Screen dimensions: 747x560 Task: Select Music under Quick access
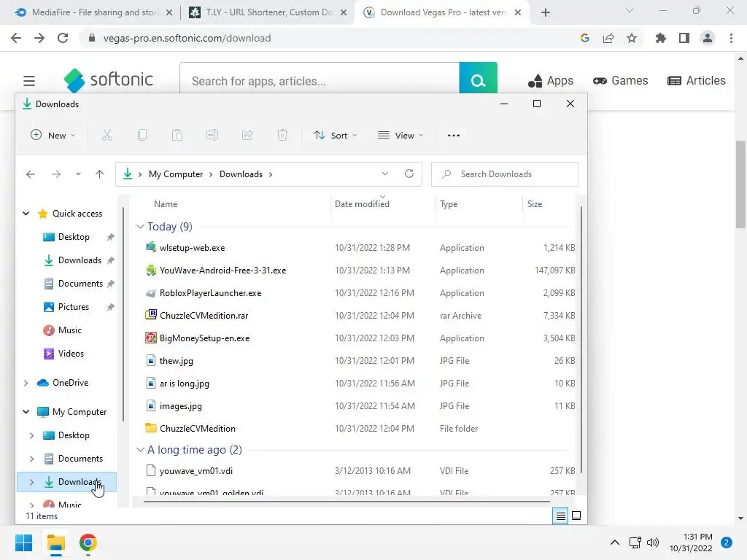tap(69, 330)
